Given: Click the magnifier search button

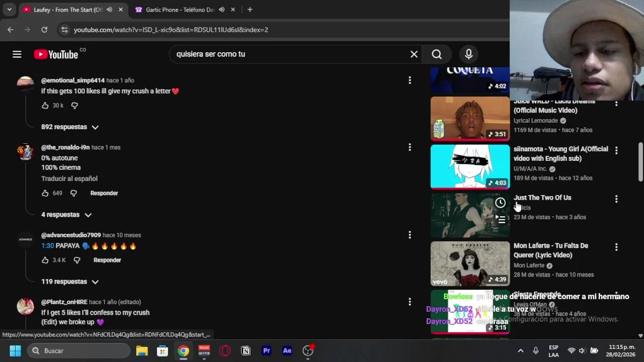Looking at the screenshot, I should pos(437,54).
